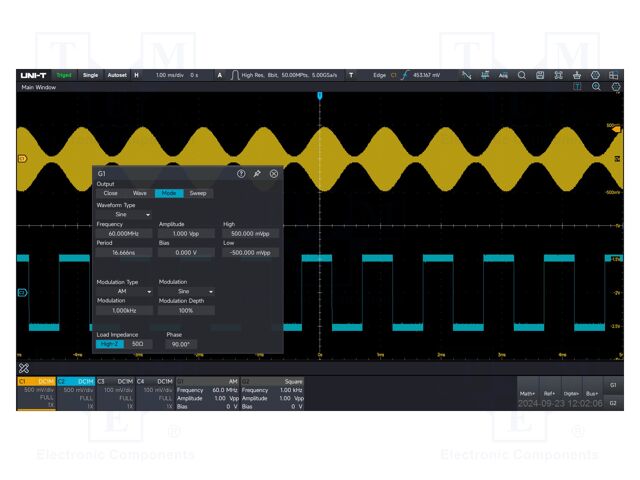Click the crossed tools icon at bottom left
Viewport: 640px width, 480px height.
tap(24, 368)
